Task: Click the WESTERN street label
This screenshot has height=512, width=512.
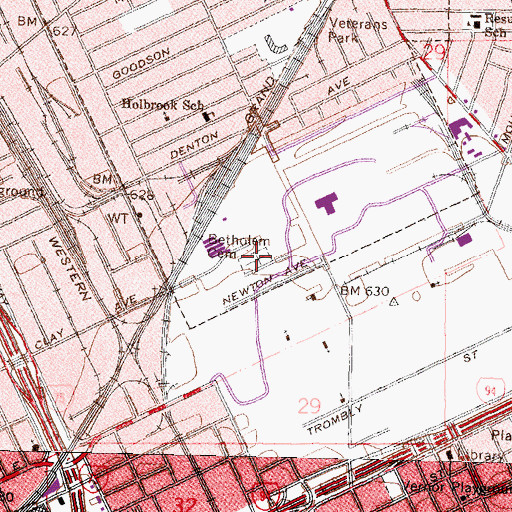Action: [x=69, y=268]
